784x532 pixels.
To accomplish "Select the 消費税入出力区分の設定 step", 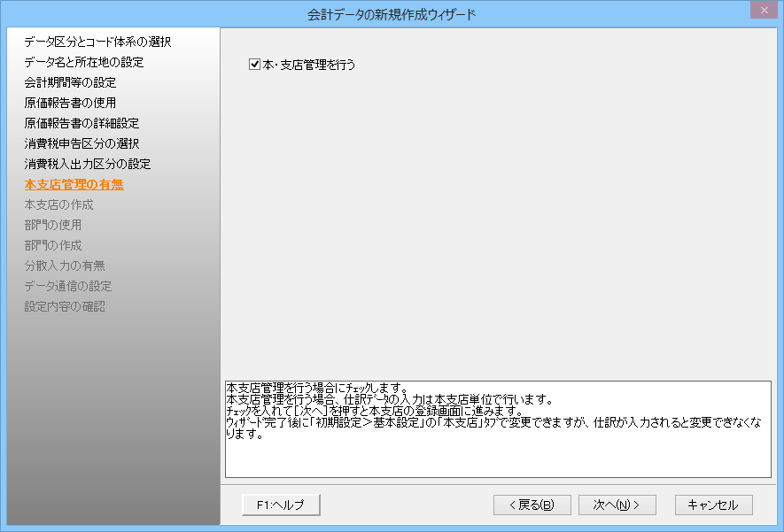I will [88, 164].
